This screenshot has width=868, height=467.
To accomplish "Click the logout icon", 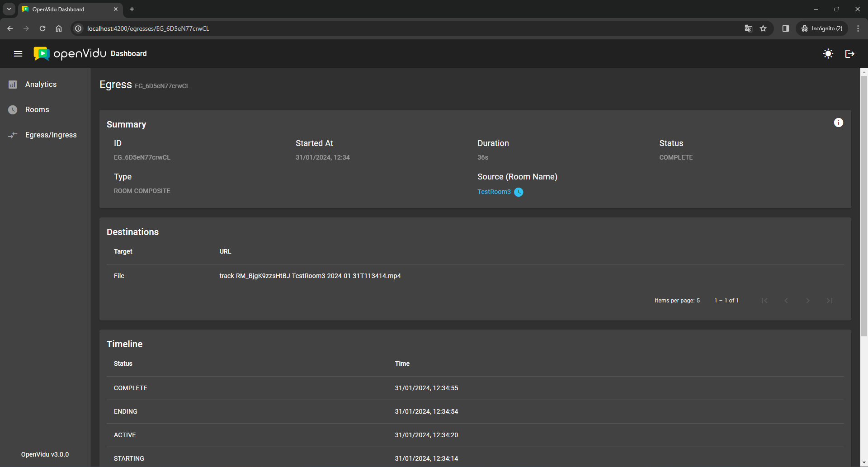I will click(849, 54).
